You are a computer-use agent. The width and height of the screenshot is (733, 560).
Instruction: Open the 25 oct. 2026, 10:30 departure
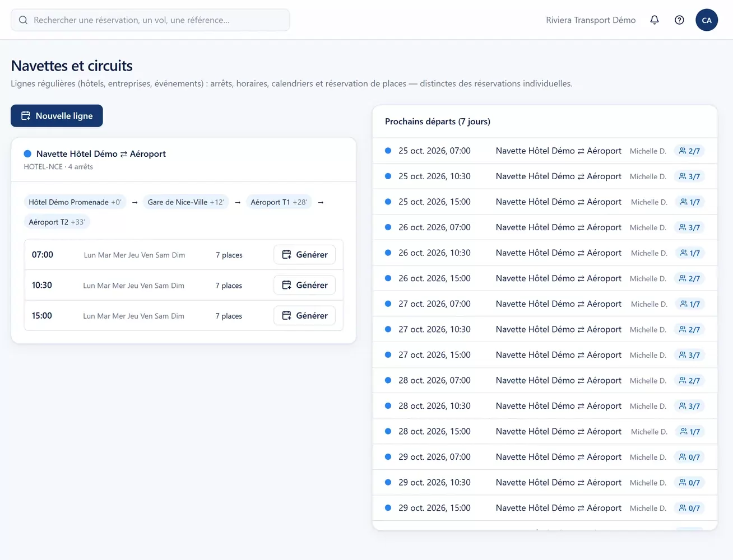pyautogui.click(x=545, y=176)
